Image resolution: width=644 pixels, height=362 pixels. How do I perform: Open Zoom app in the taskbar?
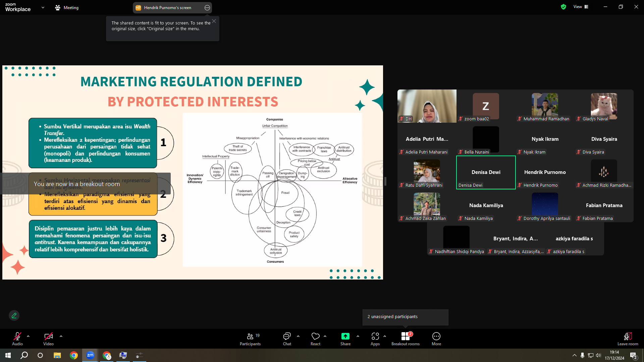point(90,355)
